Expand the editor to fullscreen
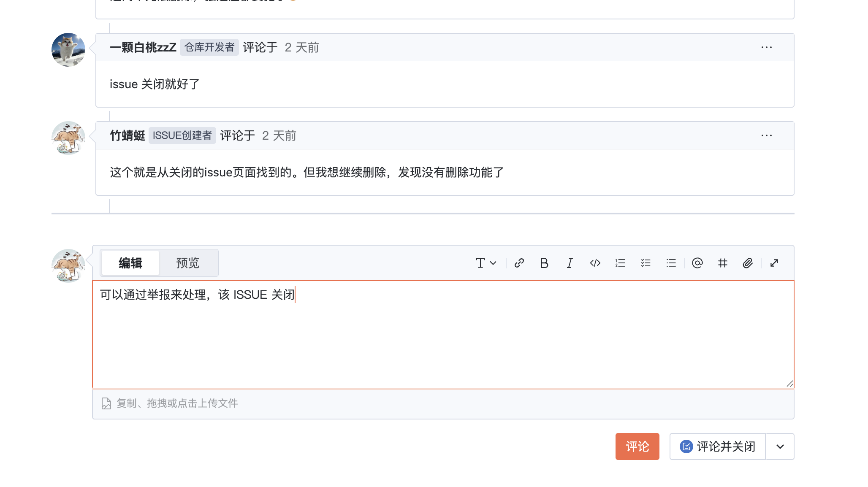 (774, 263)
